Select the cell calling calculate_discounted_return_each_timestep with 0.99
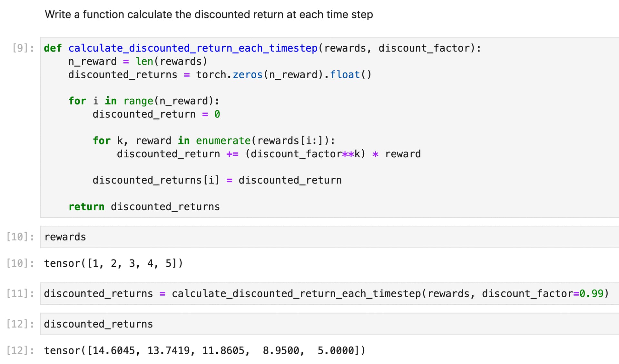The width and height of the screenshot is (619, 364). coord(326,293)
